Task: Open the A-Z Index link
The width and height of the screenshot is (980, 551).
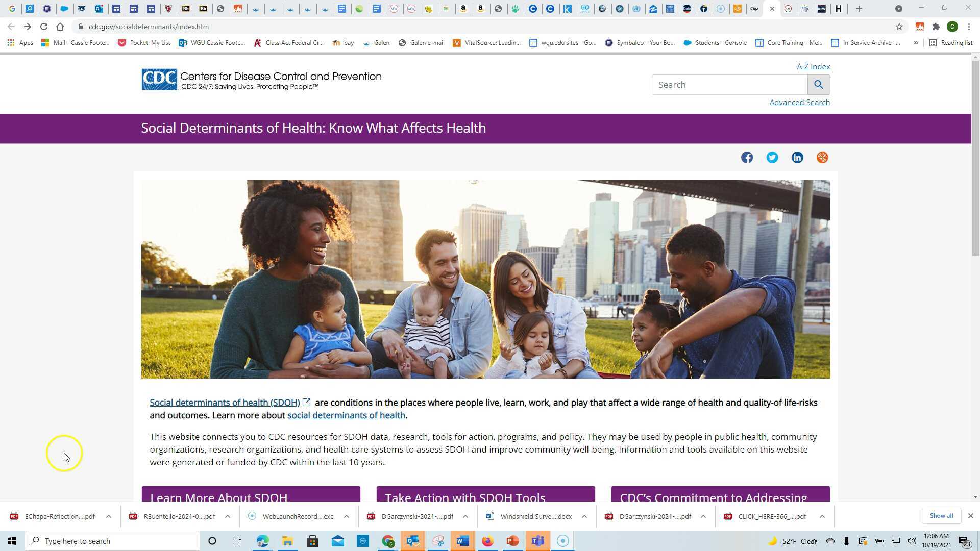Action: click(x=813, y=66)
